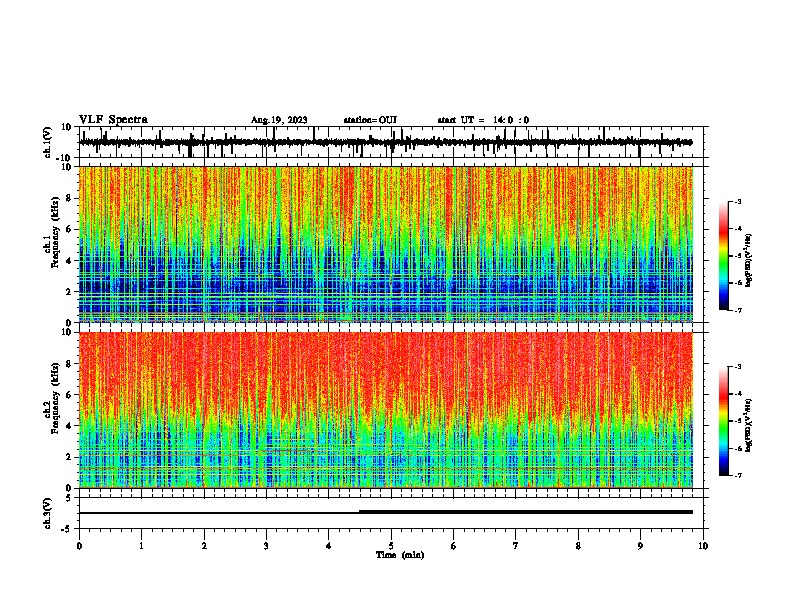Click the "10" tick on the time axis
The height and width of the screenshot is (612, 792).
click(703, 546)
